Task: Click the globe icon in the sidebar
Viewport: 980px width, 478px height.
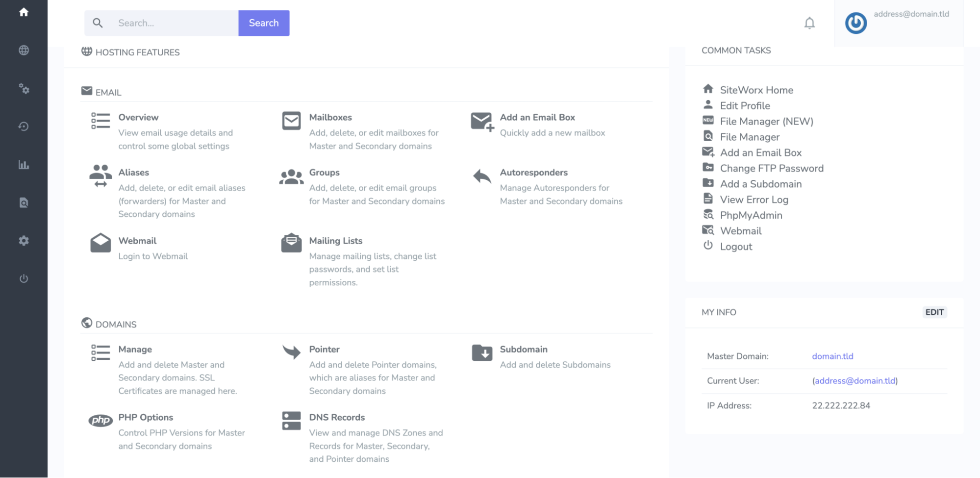Action: 23,50
